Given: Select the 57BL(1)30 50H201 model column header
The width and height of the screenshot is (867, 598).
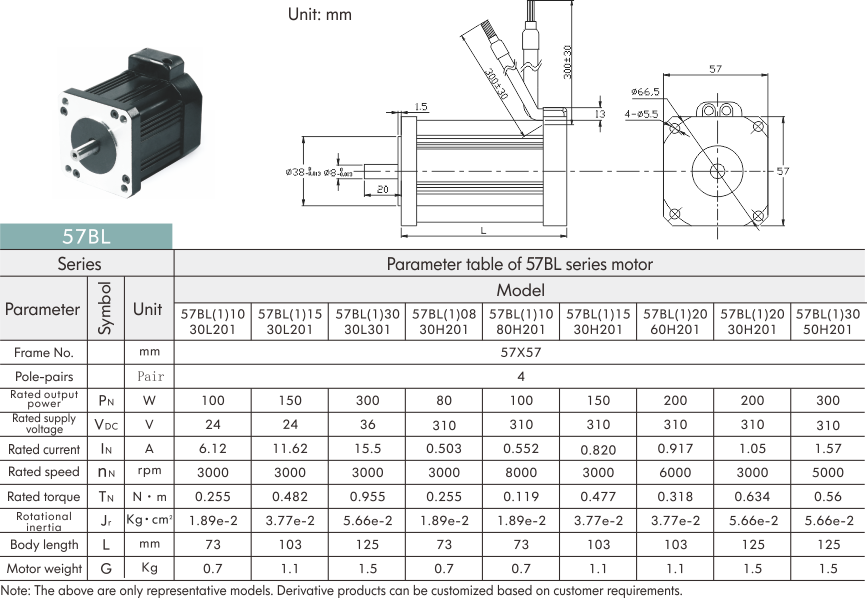Looking at the screenshot, I should [x=828, y=320].
